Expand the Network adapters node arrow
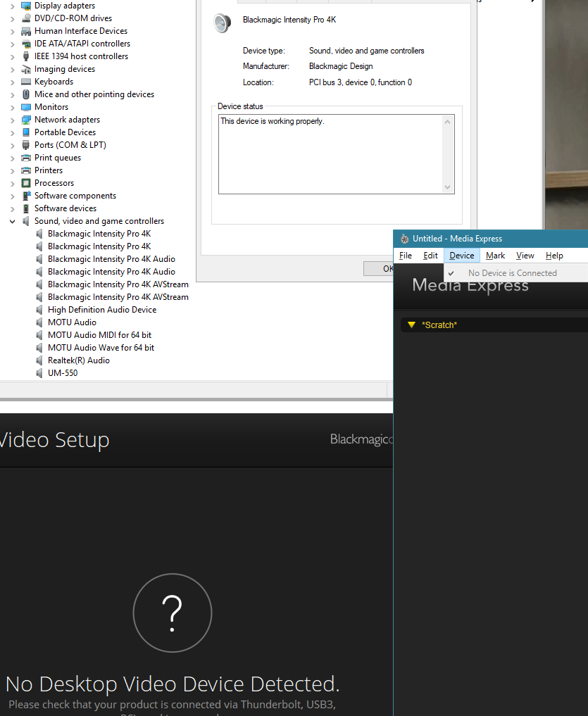The image size is (588, 716). pyautogui.click(x=13, y=120)
